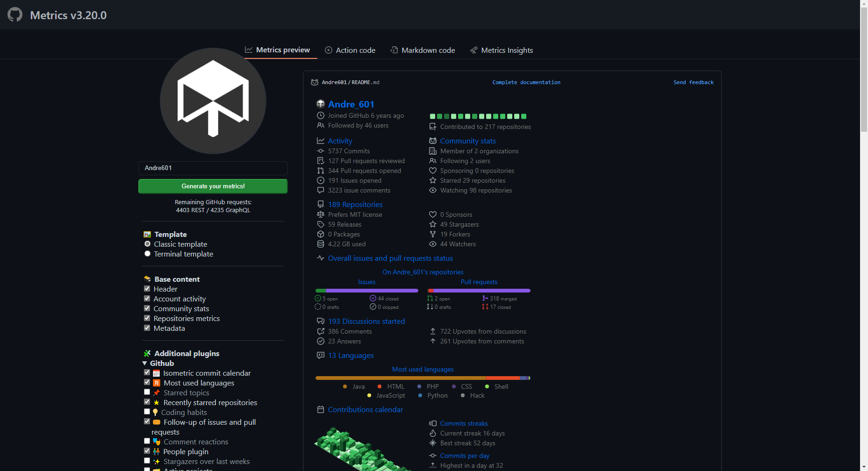This screenshot has width=868, height=471.
Task: Click the Community stats heading link
Action: coord(468,141)
